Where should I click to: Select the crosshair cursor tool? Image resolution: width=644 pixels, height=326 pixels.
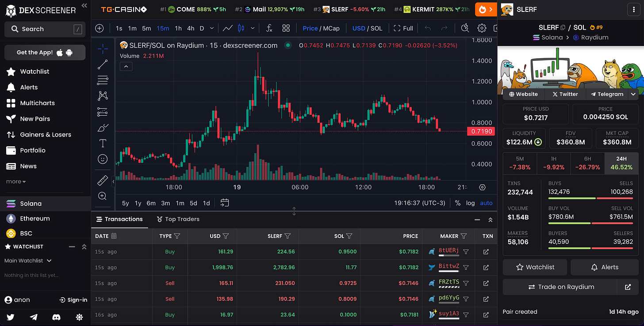[x=103, y=49]
